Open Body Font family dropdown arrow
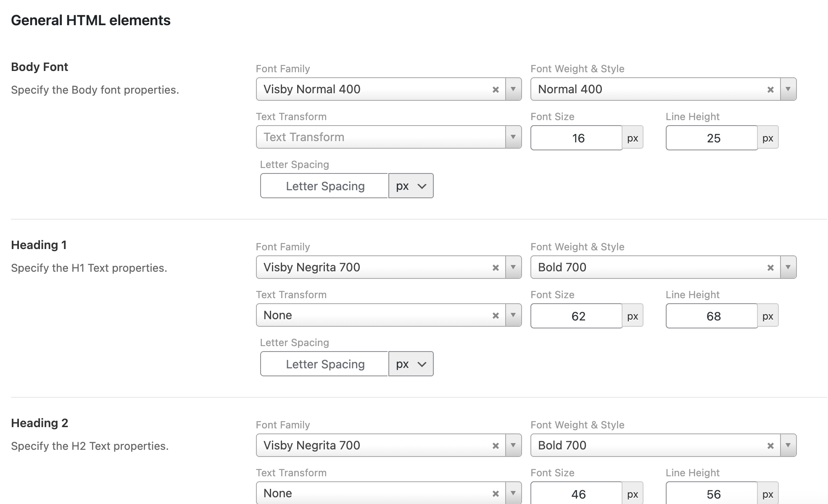The image size is (828, 504). click(513, 89)
